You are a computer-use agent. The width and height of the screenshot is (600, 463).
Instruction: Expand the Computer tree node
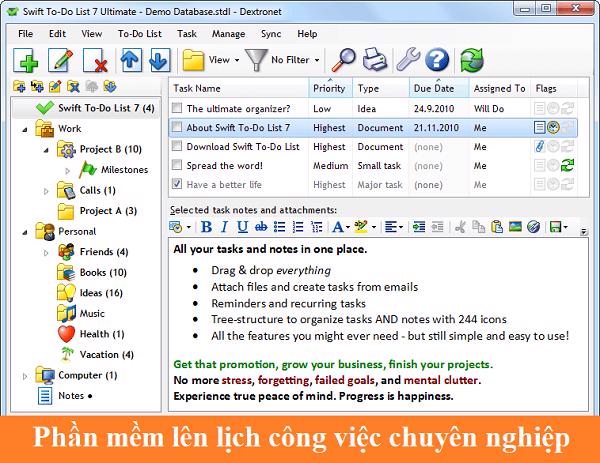[25, 377]
